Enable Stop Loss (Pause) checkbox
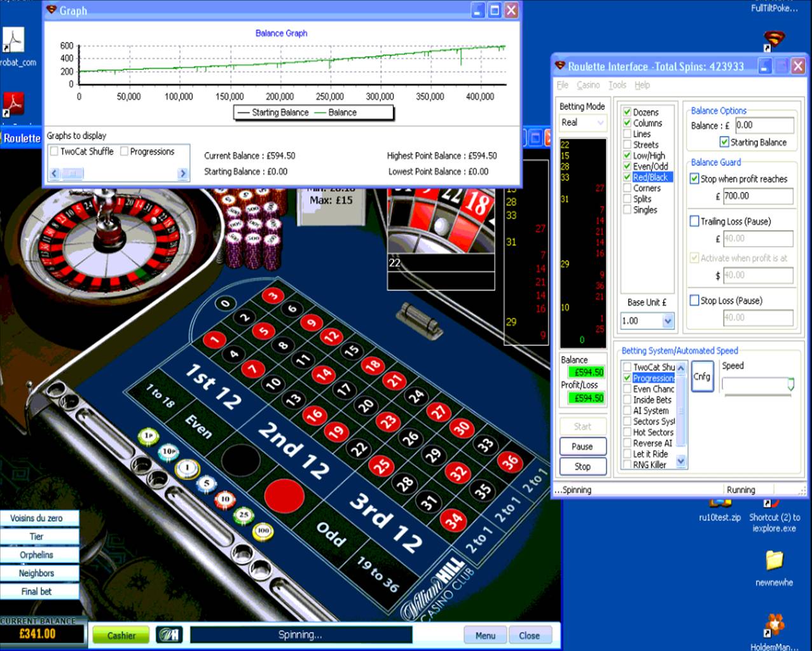The height and width of the screenshot is (651, 812). click(694, 300)
